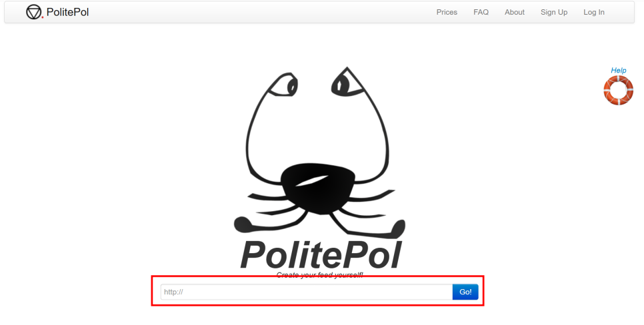Click the PolitePol circle-triangle logo icon
This screenshot has width=644, height=325.
[x=35, y=12]
